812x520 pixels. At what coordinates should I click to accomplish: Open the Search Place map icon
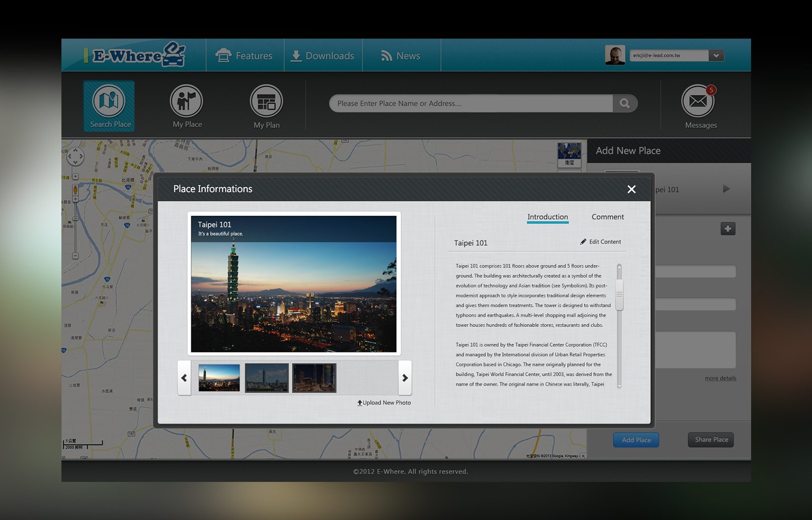tap(109, 102)
